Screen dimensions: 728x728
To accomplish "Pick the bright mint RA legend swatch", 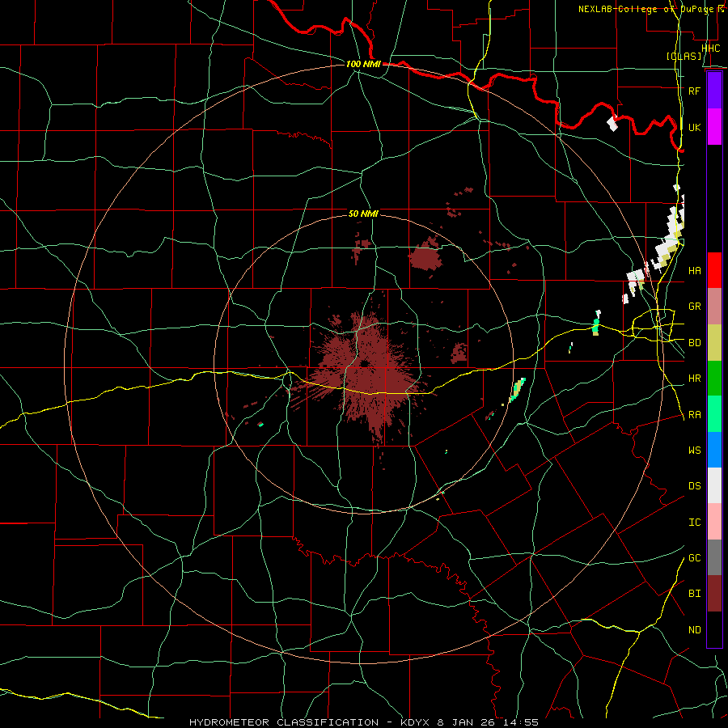I will 714,414.
